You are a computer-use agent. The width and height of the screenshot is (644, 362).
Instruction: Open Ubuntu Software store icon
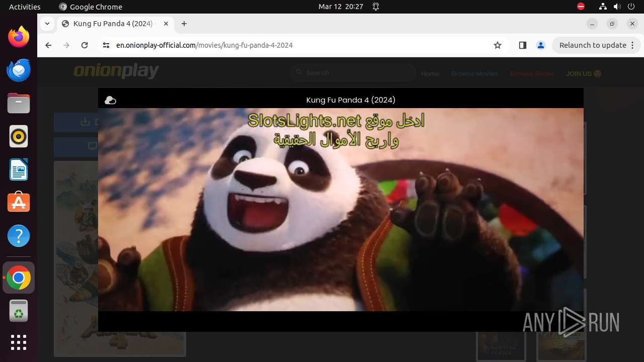pyautogui.click(x=19, y=203)
